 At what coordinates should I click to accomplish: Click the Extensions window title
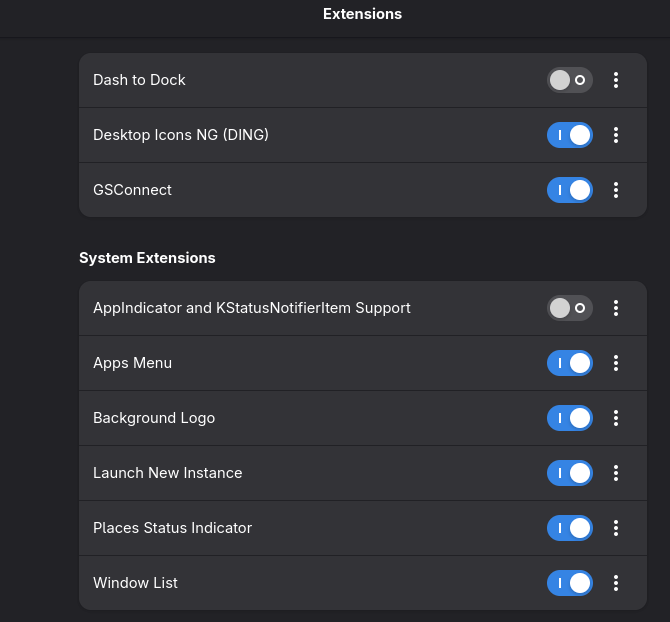(x=362, y=14)
